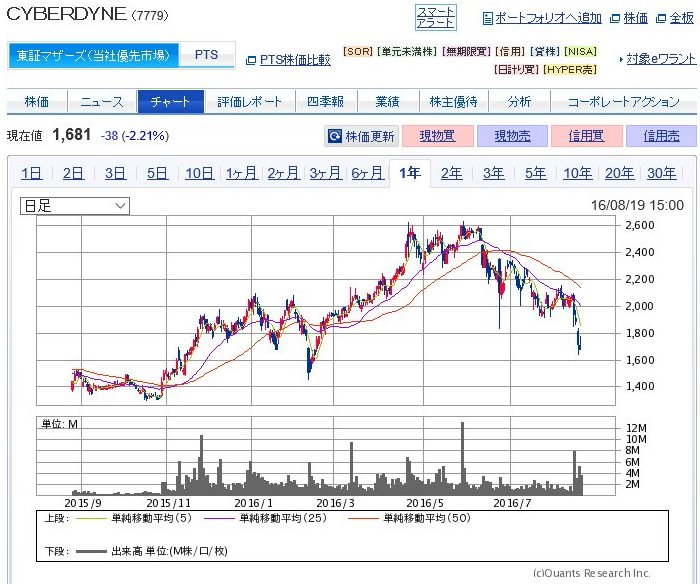Click the arrow icon before 対象eワラント
700x584 pixels.
pos(621,59)
